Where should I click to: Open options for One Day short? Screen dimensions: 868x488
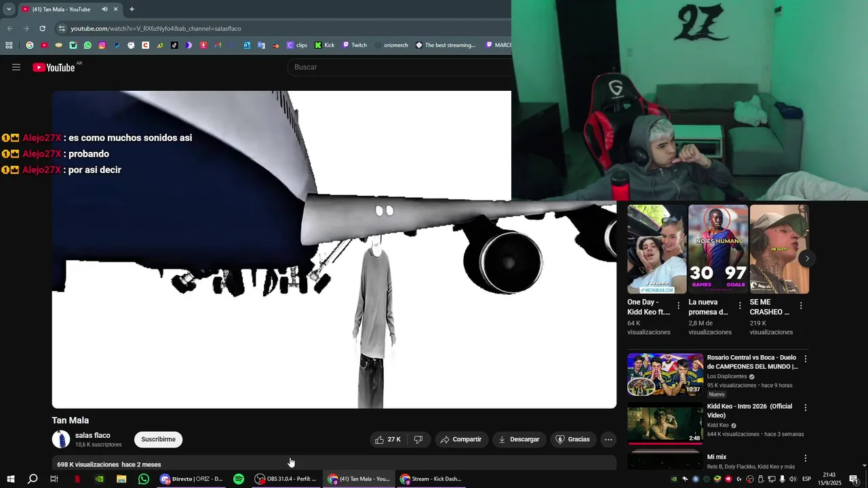coord(679,306)
